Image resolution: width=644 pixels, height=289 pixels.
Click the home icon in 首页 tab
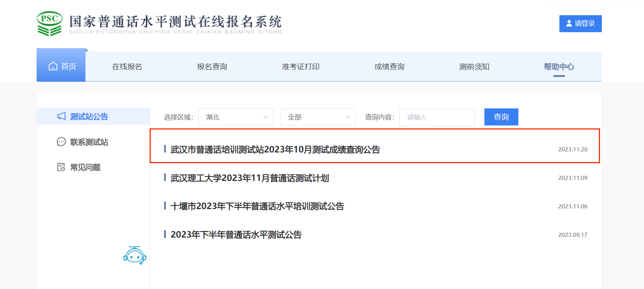click(53, 66)
